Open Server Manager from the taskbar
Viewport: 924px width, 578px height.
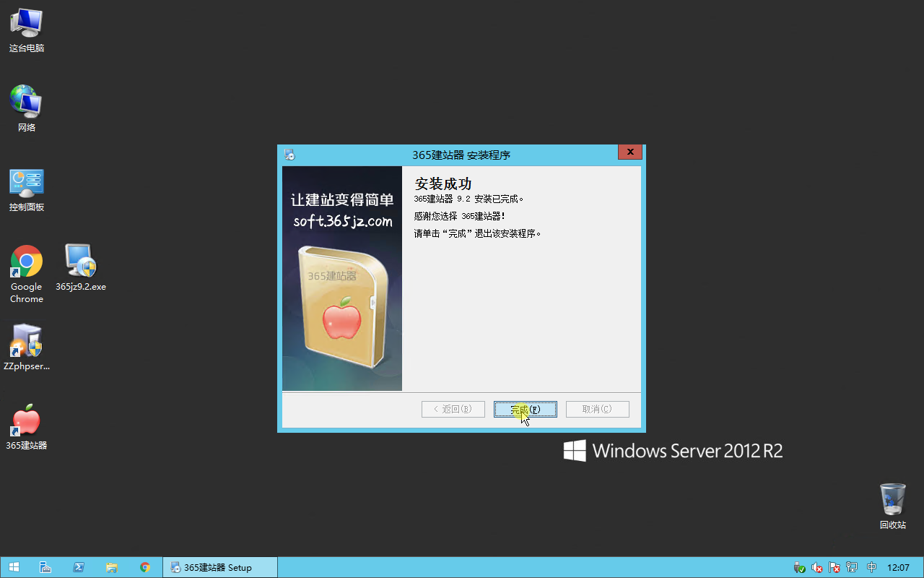(x=45, y=567)
